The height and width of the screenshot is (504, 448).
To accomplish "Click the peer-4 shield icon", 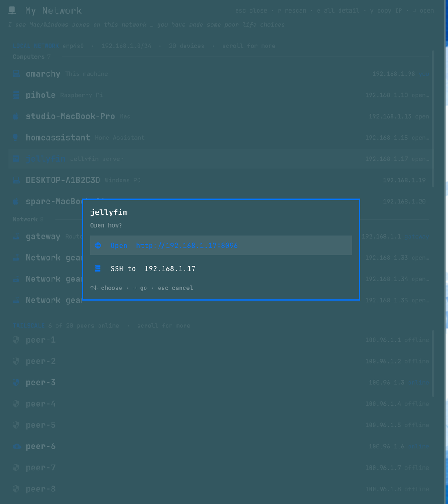I will click(16, 404).
